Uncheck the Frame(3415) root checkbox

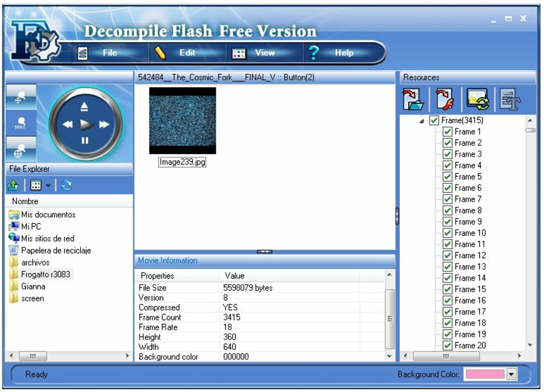coord(434,121)
